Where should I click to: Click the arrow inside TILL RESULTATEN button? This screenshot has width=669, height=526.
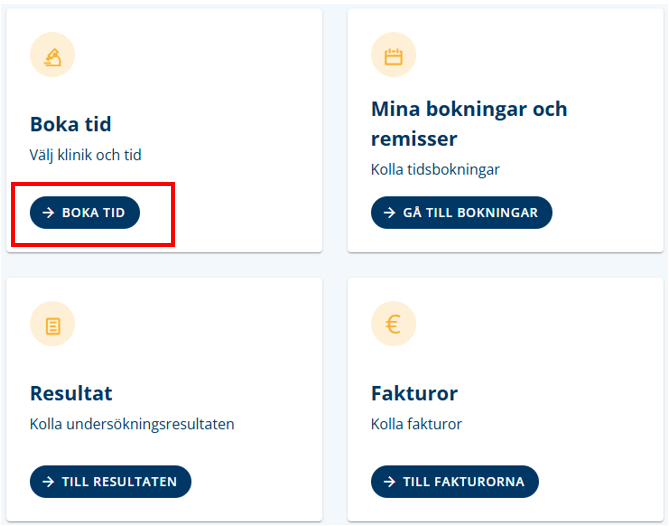(49, 482)
